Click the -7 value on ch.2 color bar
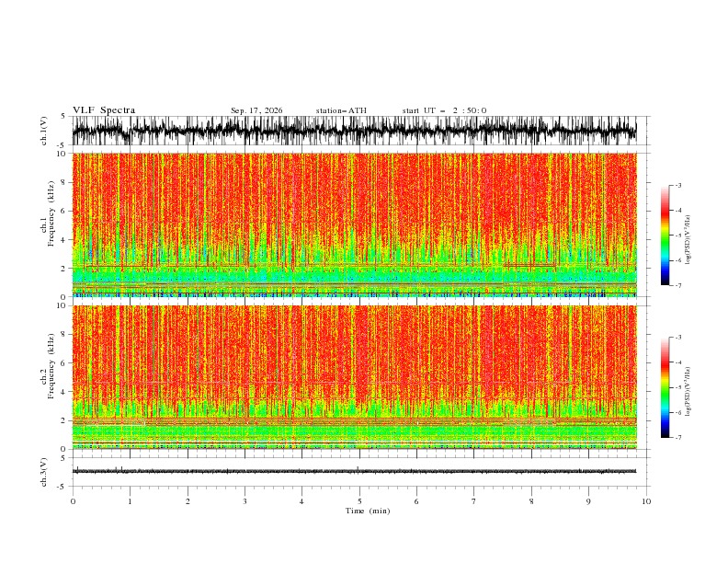 pyautogui.click(x=678, y=438)
